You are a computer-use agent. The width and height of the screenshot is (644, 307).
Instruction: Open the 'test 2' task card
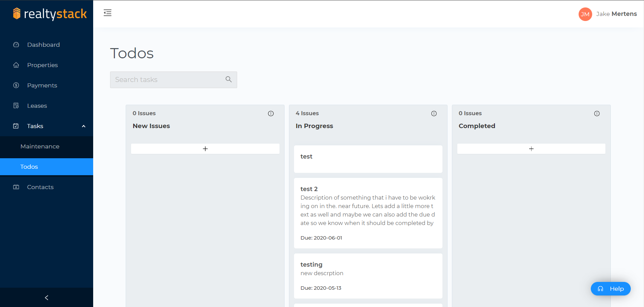[368, 213]
